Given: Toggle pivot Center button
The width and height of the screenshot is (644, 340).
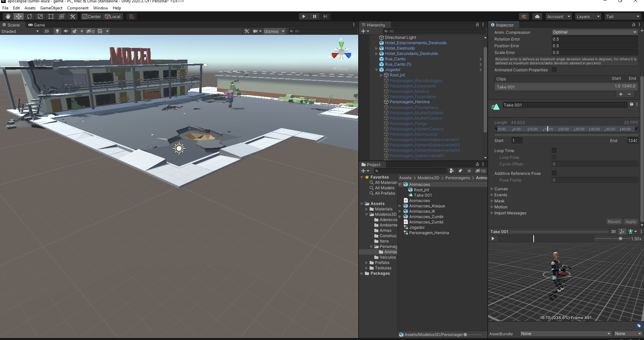Looking at the screenshot, I should (92, 16).
